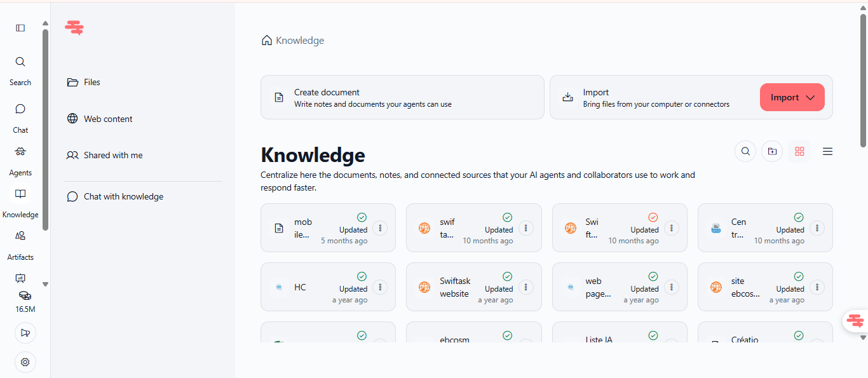Click the knowledge search magnifier icon
This screenshot has width=868, height=378.
[x=745, y=151]
